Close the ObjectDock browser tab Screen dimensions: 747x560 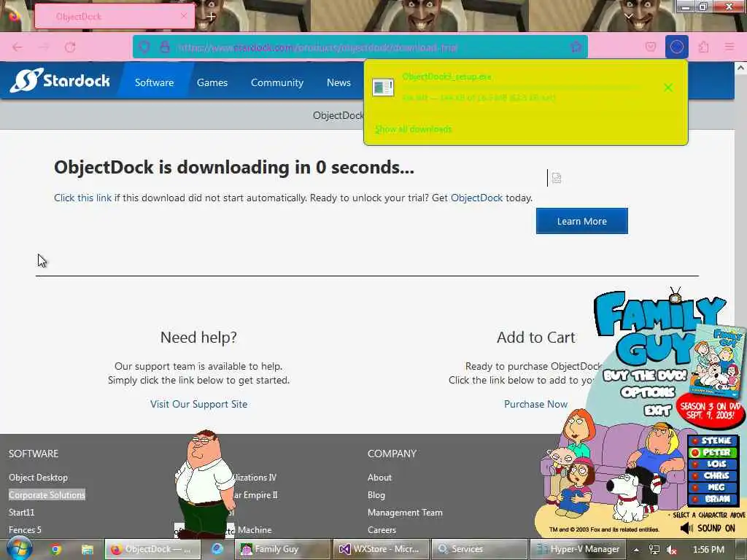(x=184, y=16)
